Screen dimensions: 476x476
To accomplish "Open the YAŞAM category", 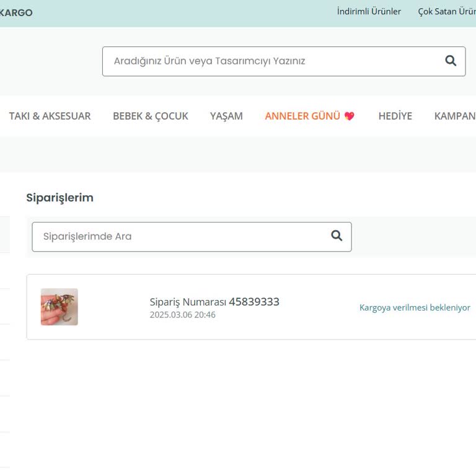I will pos(226,116).
